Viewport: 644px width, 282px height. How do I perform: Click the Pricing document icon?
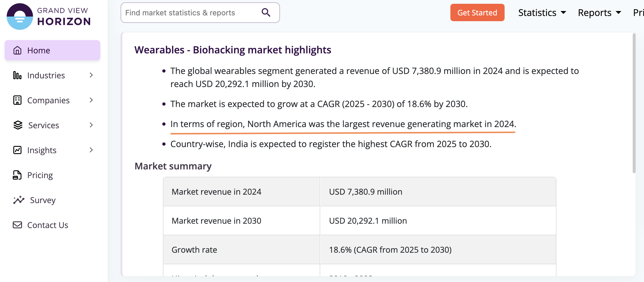(x=17, y=175)
